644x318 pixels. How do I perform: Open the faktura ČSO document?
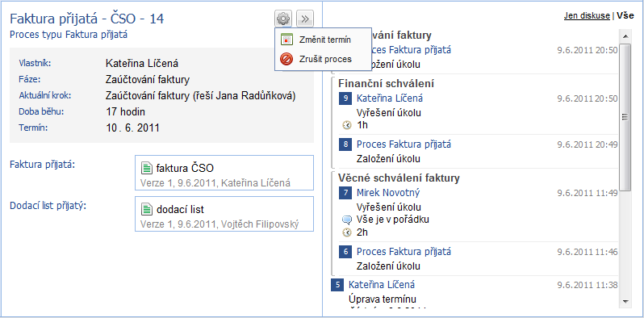coord(185,168)
